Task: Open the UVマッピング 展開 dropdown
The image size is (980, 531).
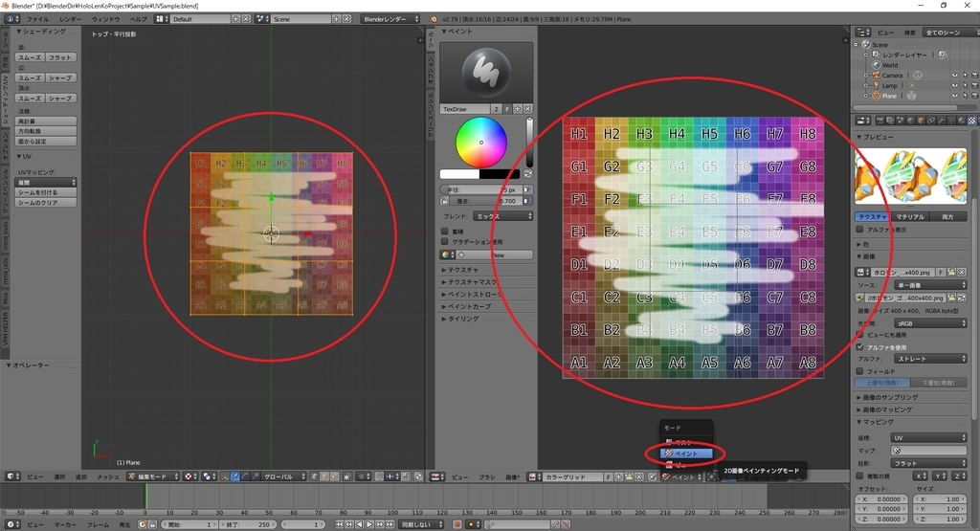Action: click(46, 183)
